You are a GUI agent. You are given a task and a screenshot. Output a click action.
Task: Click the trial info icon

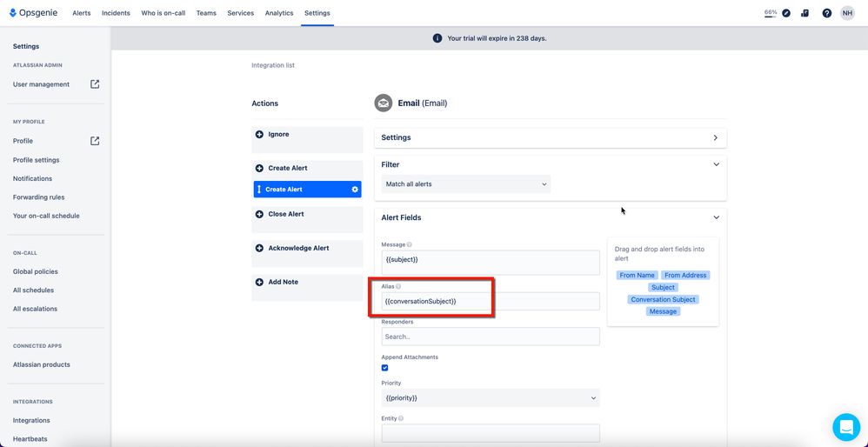[437, 38]
